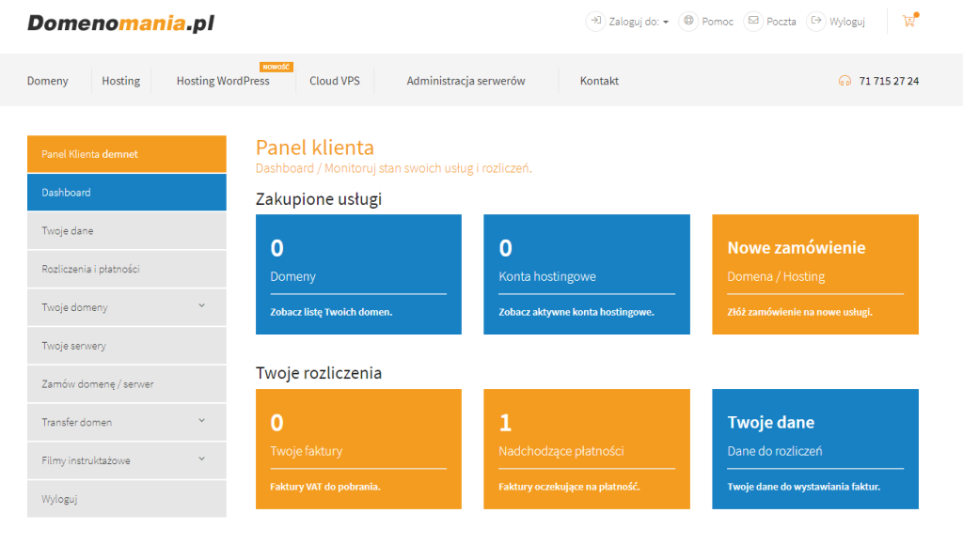Click the Zaloguj do login icon
Screen dimensions: 963x560
click(x=595, y=21)
